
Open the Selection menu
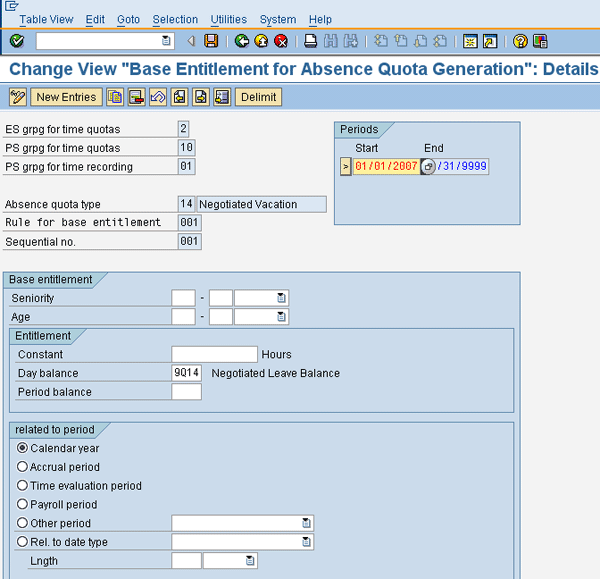(x=175, y=20)
